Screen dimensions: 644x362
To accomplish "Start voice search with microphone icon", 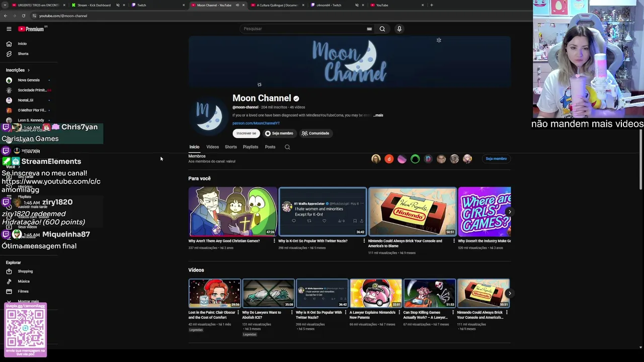I will [x=399, y=29].
